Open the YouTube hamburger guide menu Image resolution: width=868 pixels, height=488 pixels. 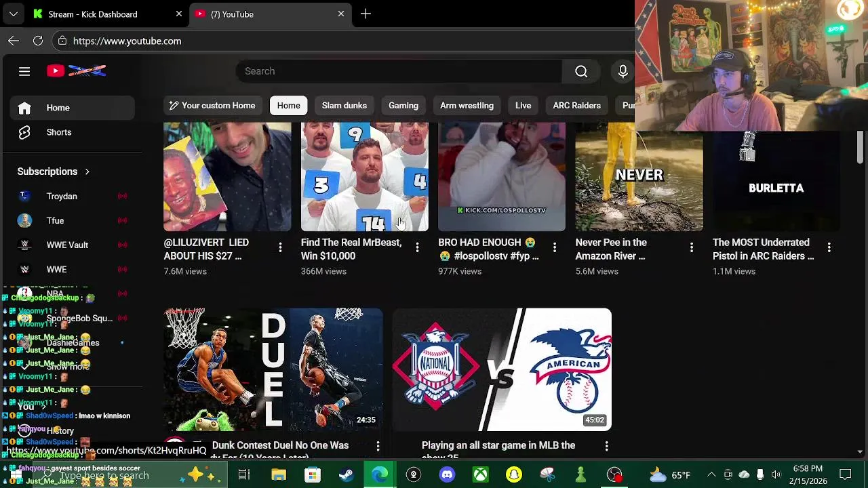tap(24, 71)
